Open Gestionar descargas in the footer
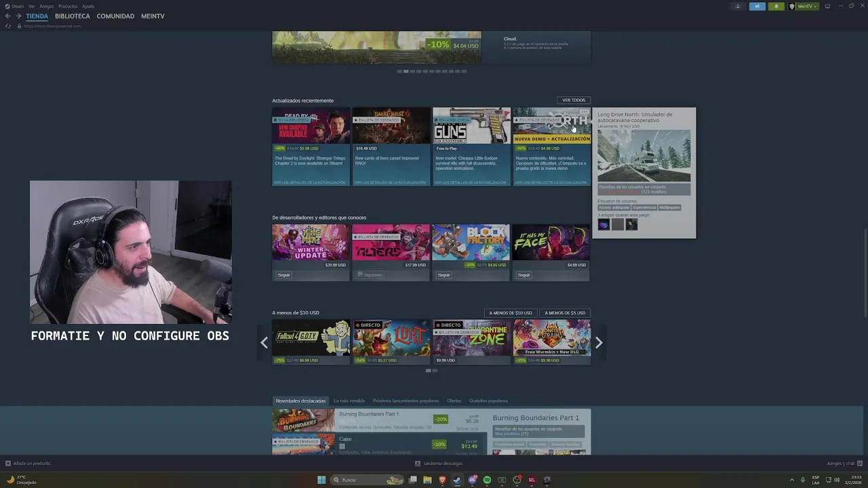This screenshot has height=488, width=868. tap(439, 464)
